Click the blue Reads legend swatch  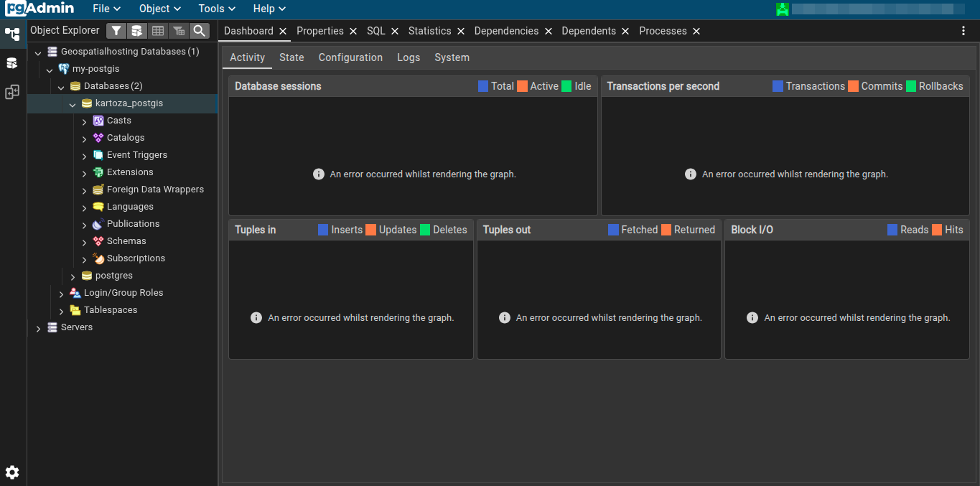(892, 230)
